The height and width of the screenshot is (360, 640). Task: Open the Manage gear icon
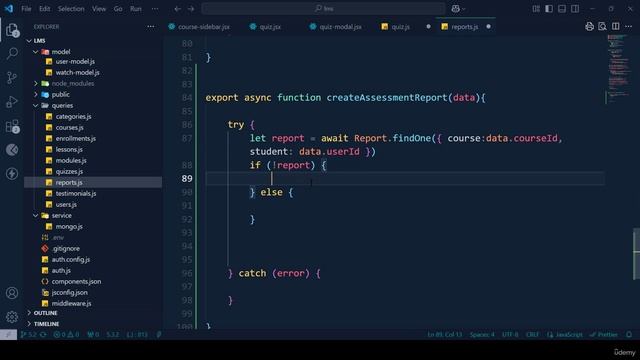[12, 317]
